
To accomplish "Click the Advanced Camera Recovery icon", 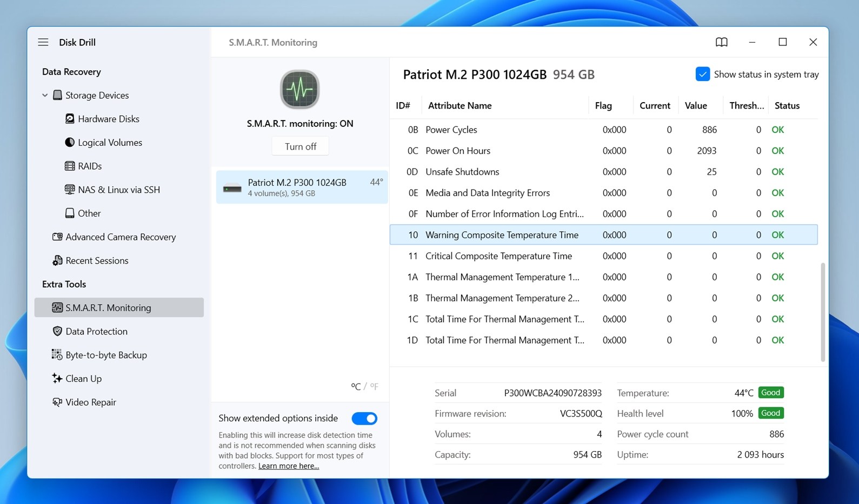I will (57, 237).
